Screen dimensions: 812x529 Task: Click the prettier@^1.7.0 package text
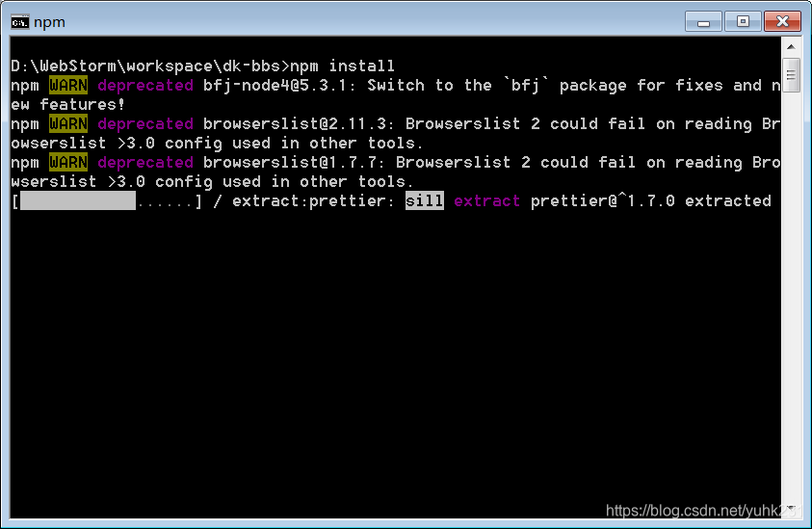coord(603,201)
